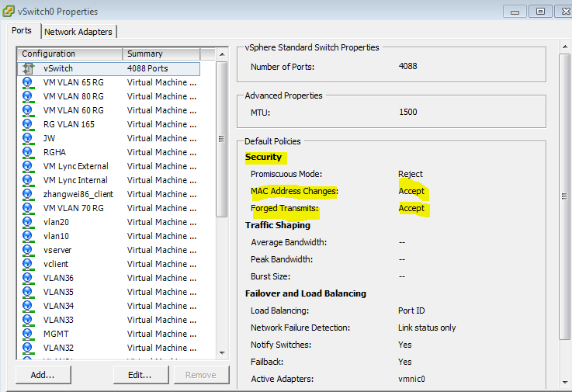572x392 pixels.
Task: Click the vSwitch0 Properties title bar icon
Action: pos(9,11)
